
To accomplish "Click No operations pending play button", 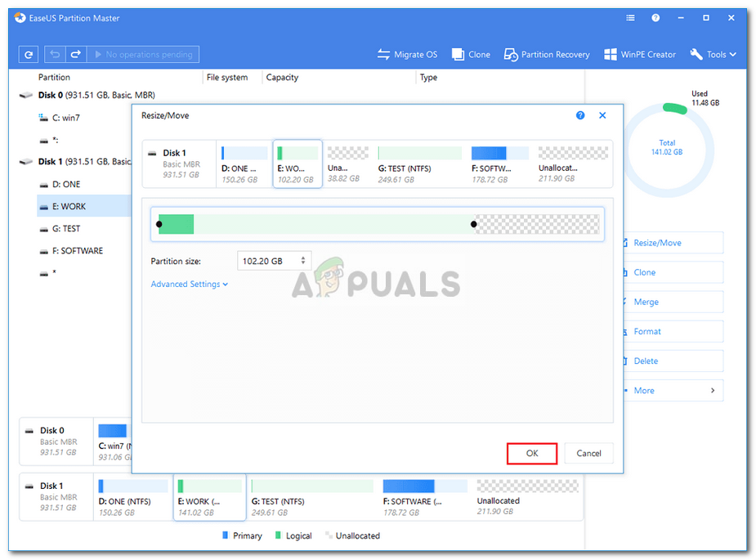I will coord(143,55).
